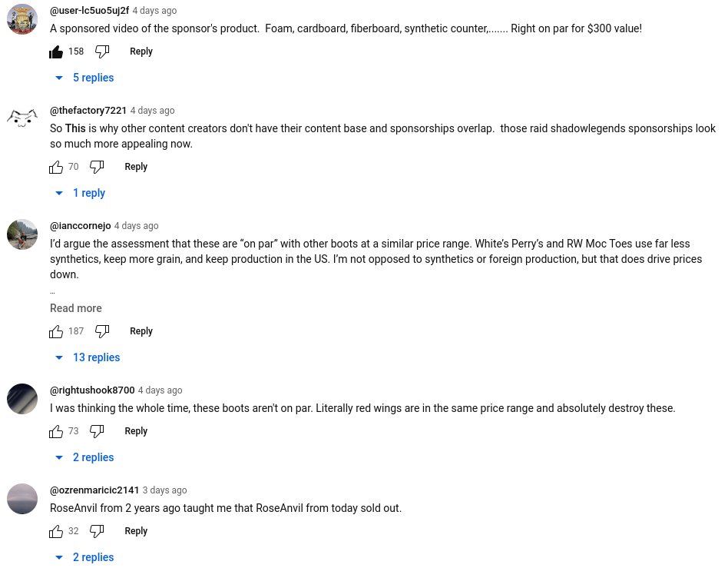Viewport: 728px width, 568px height.
Task: Like @thefactory7221's raid shadowlegends comment
Action: coord(56,167)
